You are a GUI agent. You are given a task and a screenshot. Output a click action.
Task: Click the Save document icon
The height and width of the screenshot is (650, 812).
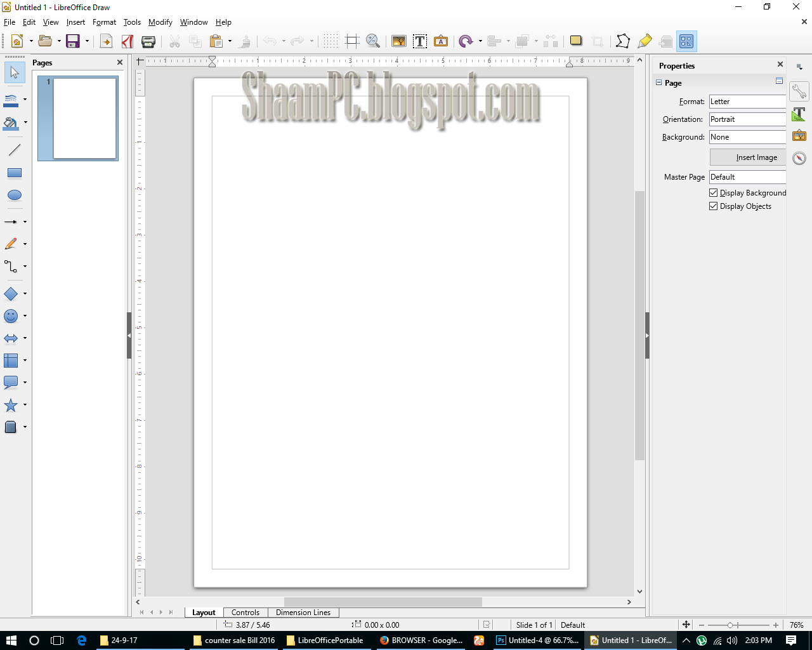(x=73, y=41)
